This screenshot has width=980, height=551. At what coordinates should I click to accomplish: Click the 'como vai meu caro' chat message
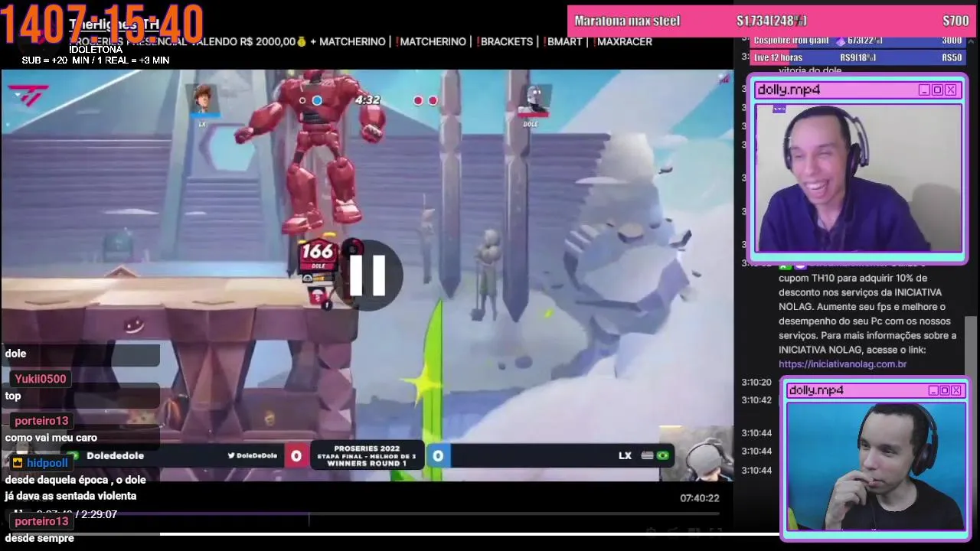[x=51, y=438]
